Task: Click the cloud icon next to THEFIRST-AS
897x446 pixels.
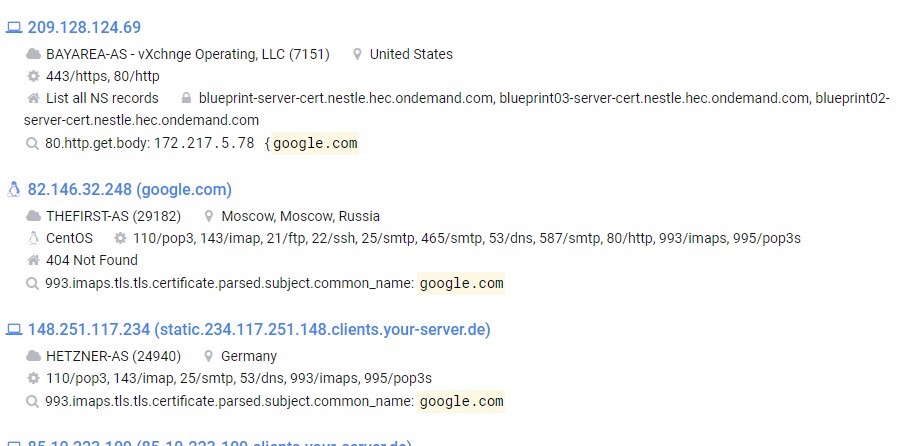Action: (34, 216)
